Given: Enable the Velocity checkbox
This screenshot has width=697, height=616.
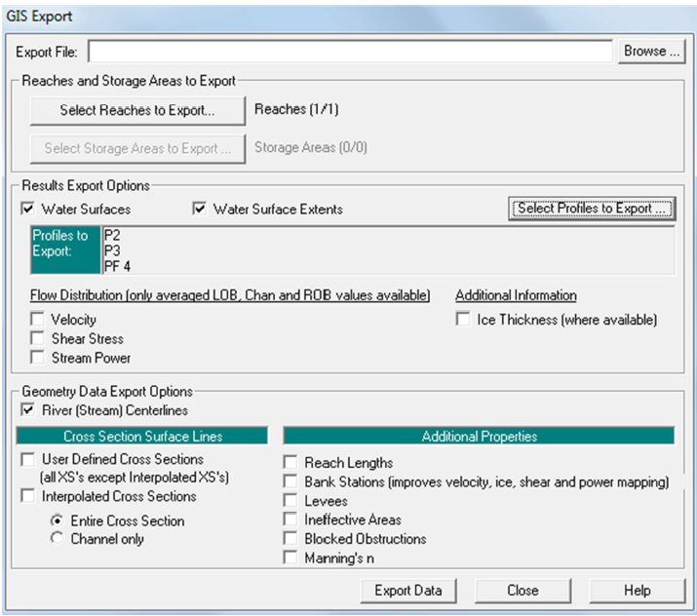Looking at the screenshot, I should pos(37,319).
